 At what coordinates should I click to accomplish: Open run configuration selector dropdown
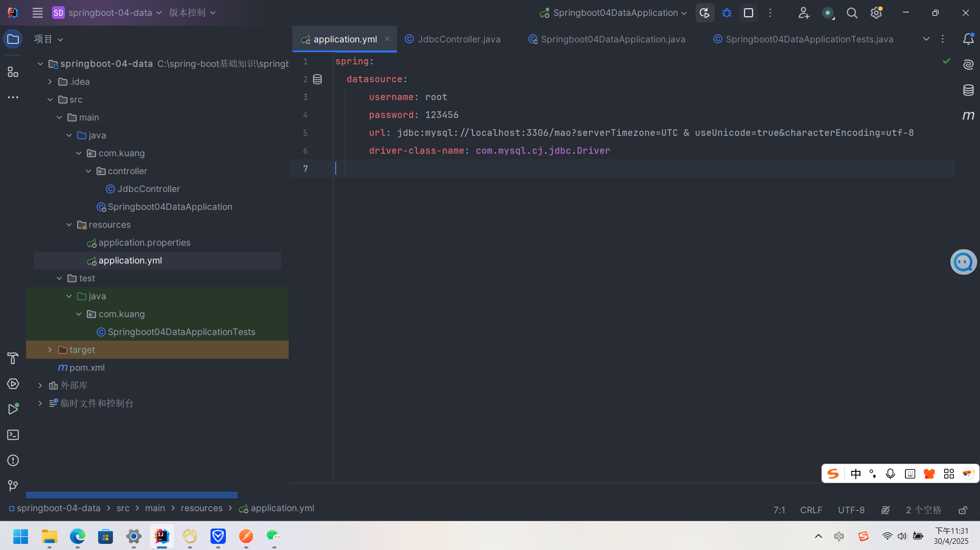[x=613, y=13]
